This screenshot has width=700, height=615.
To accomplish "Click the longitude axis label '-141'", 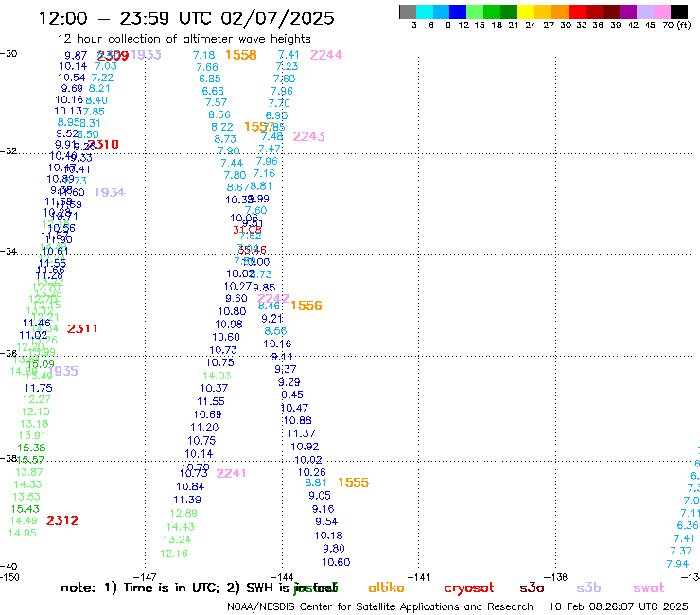I will 418,577.
